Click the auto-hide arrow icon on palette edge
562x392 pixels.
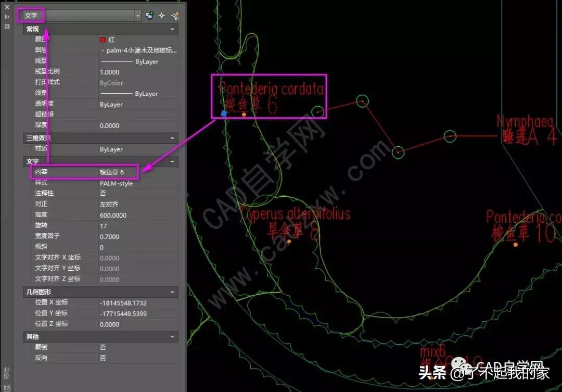(x=7, y=16)
